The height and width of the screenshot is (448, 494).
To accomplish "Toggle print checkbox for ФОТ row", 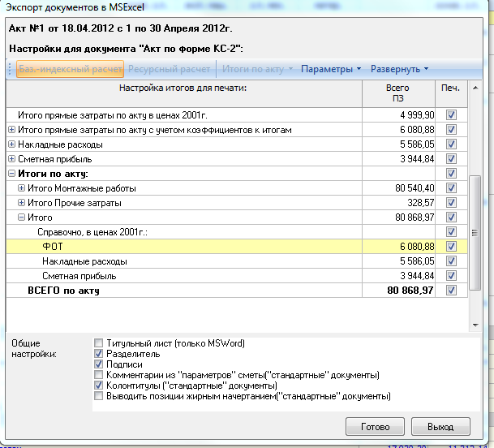I will (x=451, y=246).
